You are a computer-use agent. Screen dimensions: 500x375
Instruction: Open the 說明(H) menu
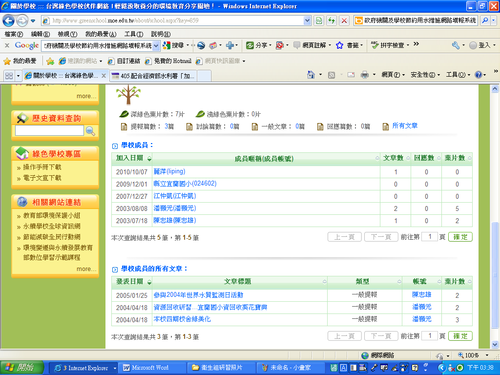[x=161, y=34]
